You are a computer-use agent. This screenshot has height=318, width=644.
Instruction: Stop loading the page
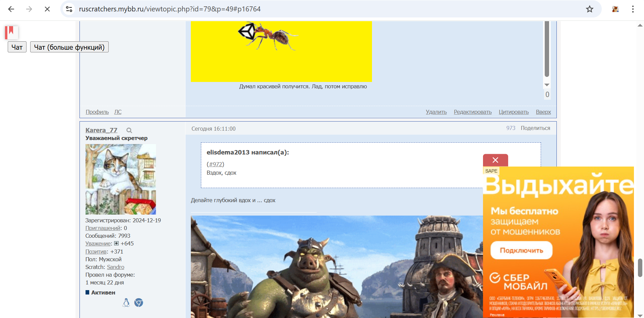tap(47, 9)
